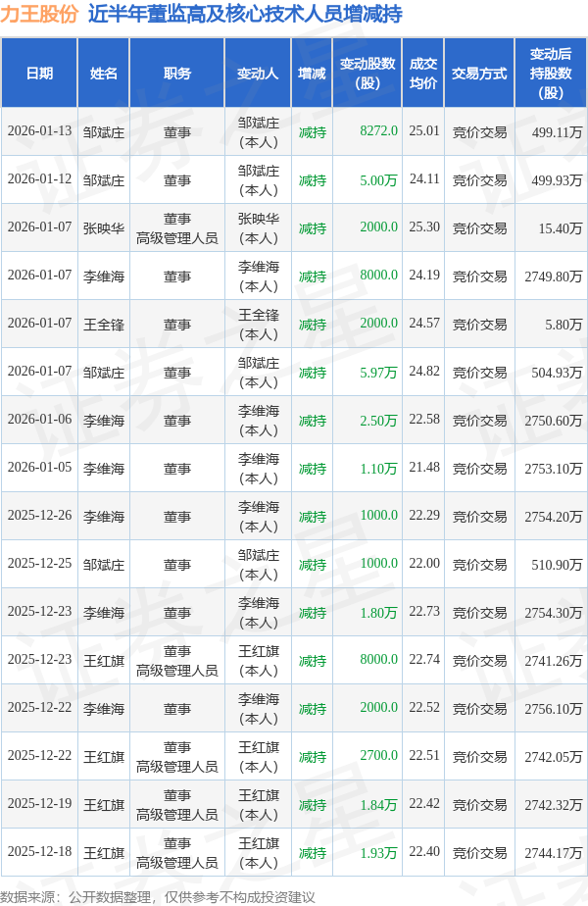
Task: Click the 近半年董监高及核心技术人员增减持 heading
Action: pos(244,15)
